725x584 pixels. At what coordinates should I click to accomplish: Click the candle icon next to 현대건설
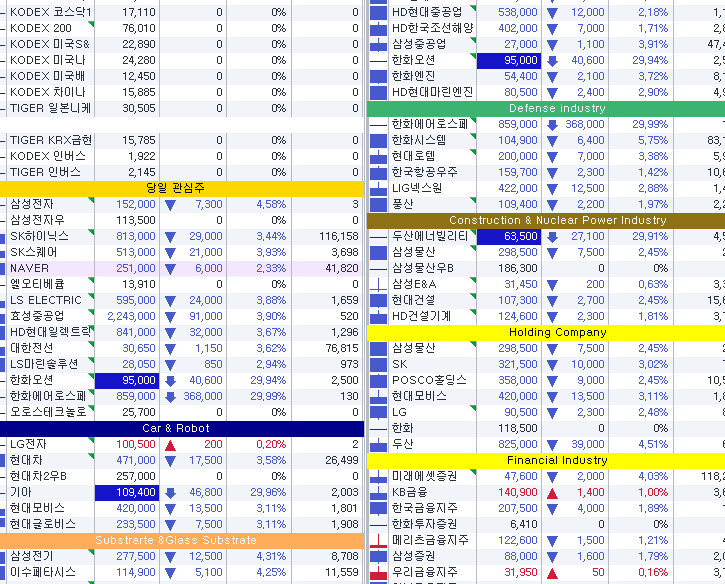(378, 301)
